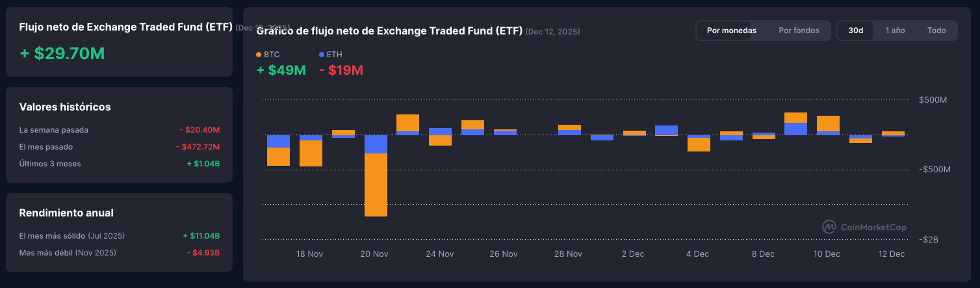980x288 pixels.
Task: Click the blue ETH segment above 20 Nov
Action: [376, 144]
